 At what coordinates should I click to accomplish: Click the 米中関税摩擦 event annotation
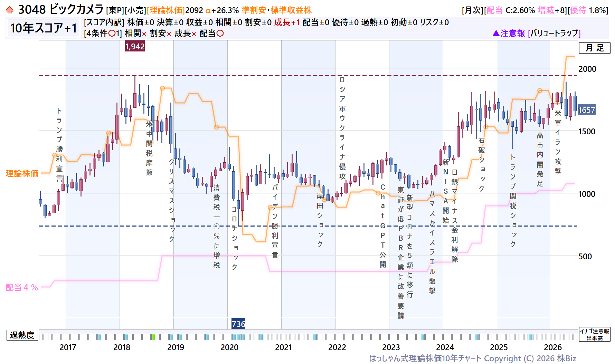(149, 148)
